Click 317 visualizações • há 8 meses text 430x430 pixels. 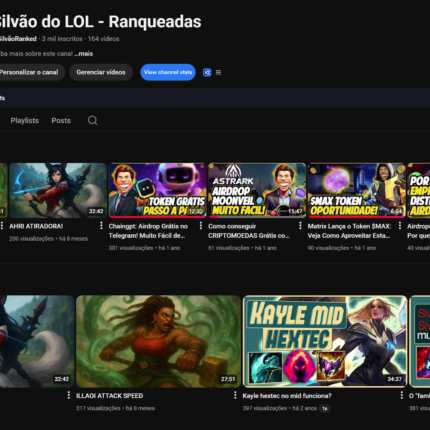115,408
